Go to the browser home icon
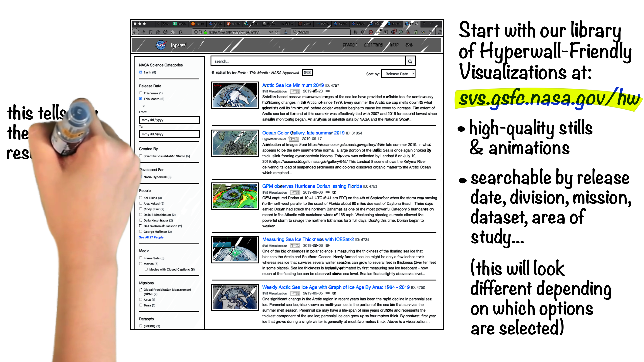Screen dimensions: 644x362 (158, 32)
